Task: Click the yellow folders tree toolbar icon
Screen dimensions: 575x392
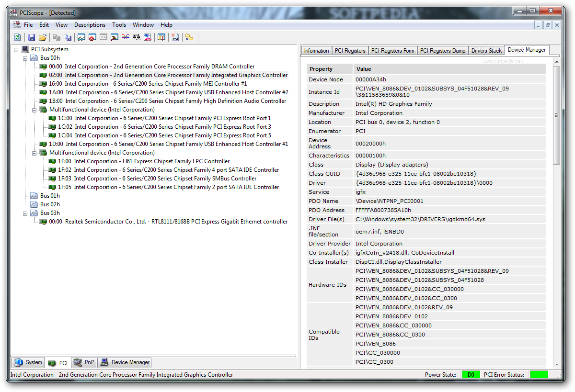Action: point(189,37)
